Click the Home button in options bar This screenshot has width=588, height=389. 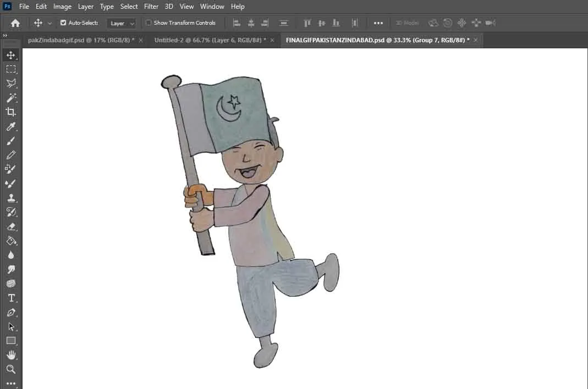click(x=15, y=23)
